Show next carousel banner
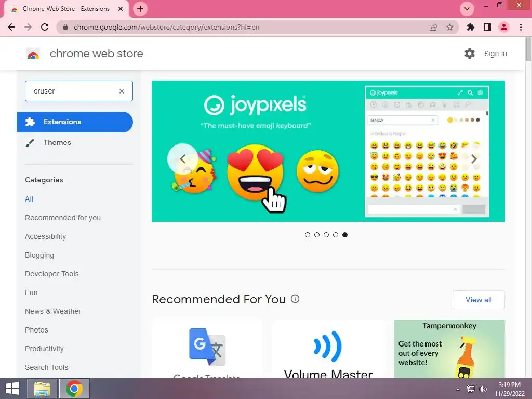The width and height of the screenshot is (532, 399). (x=474, y=159)
